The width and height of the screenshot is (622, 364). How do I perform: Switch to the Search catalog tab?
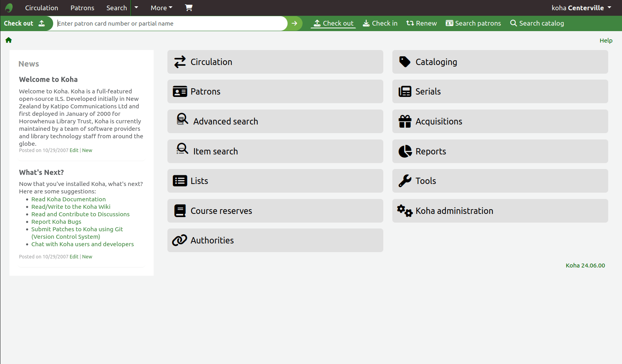537,23
